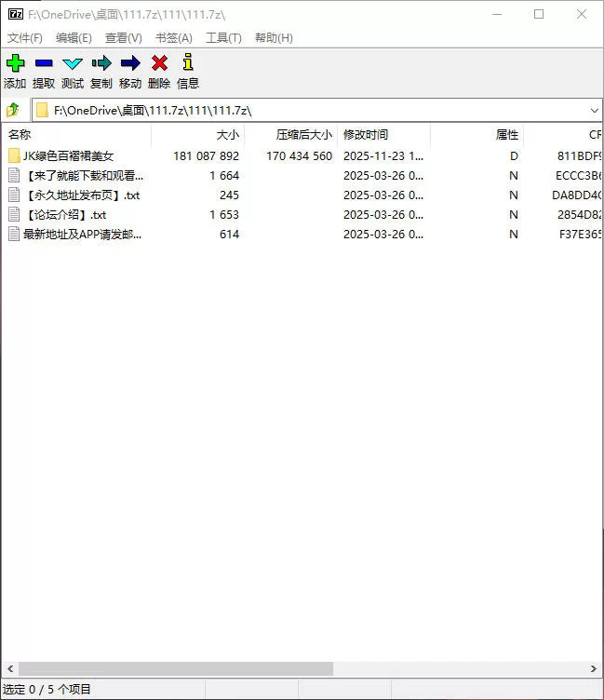604x700 pixels.
Task: Click the file icon of 【来了就能下载和观看...
Action: 14,175
